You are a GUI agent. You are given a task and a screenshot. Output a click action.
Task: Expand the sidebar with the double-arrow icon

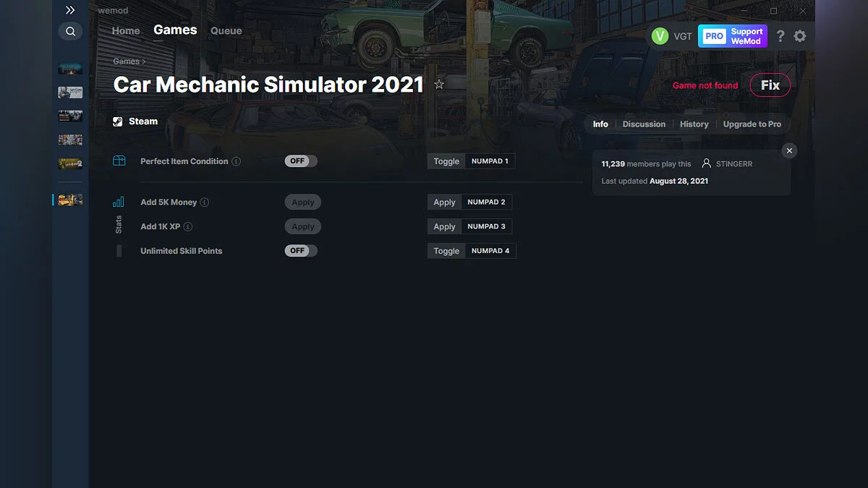pyautogui.click(x=70, y=10)
